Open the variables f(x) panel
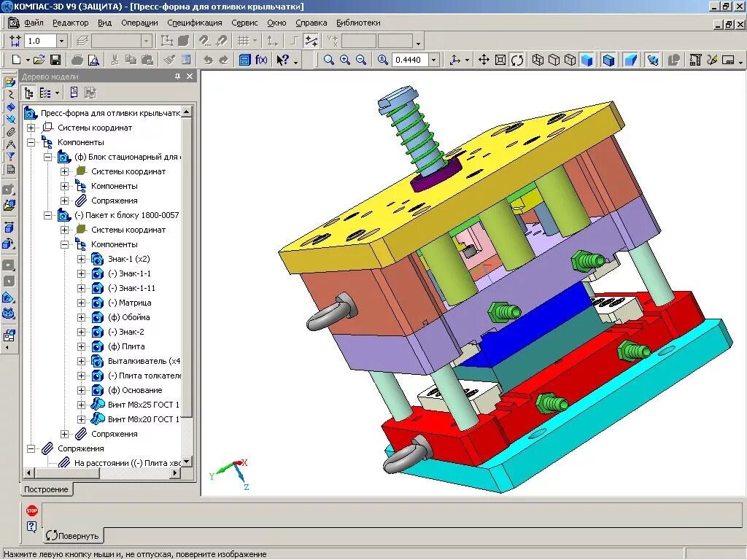 point(261,60)
